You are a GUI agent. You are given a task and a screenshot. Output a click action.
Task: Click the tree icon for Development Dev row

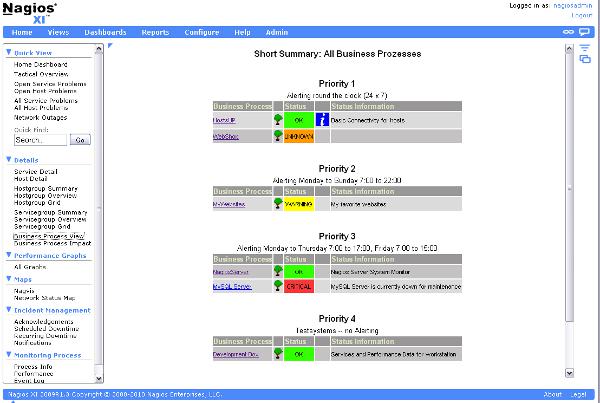tap(278, 354)
